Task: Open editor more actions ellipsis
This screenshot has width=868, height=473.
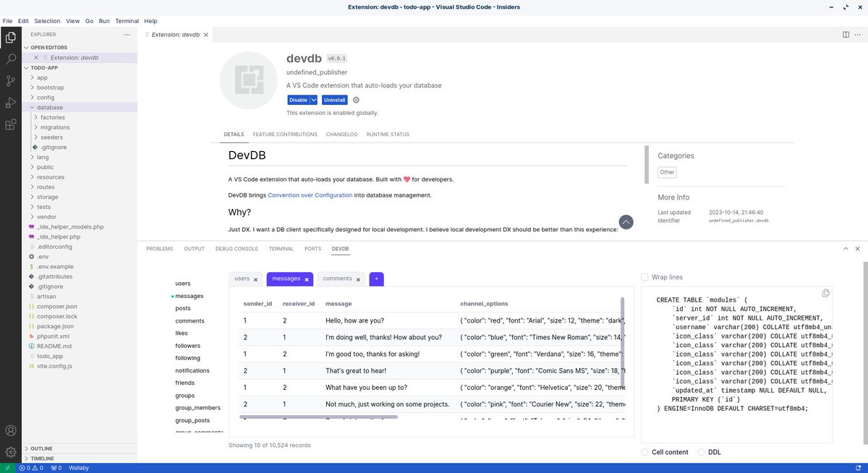Action: [x=858, y=35]
